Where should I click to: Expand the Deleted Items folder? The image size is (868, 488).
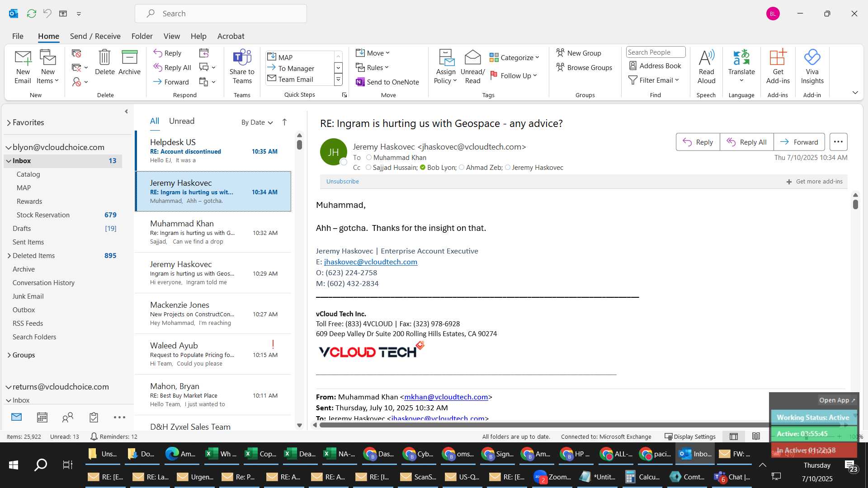(x=9, y=256)
